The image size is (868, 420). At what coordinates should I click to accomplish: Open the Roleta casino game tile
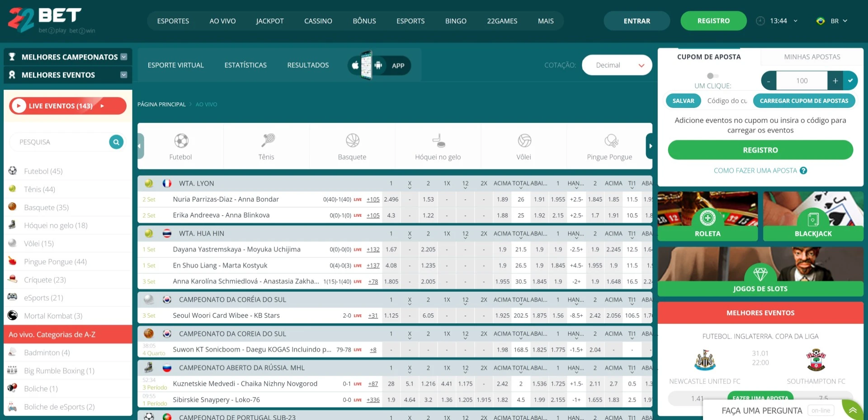click(x=708, y=216)
